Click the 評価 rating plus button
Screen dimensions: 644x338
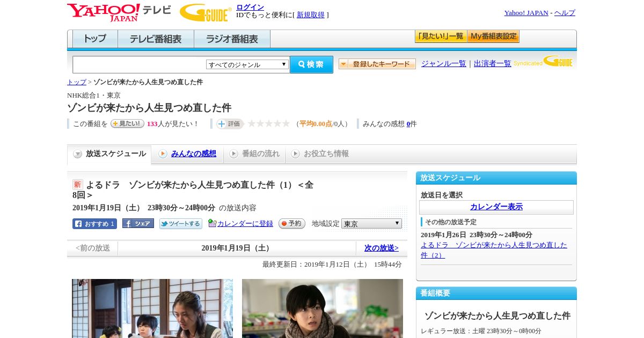point(230,124)
